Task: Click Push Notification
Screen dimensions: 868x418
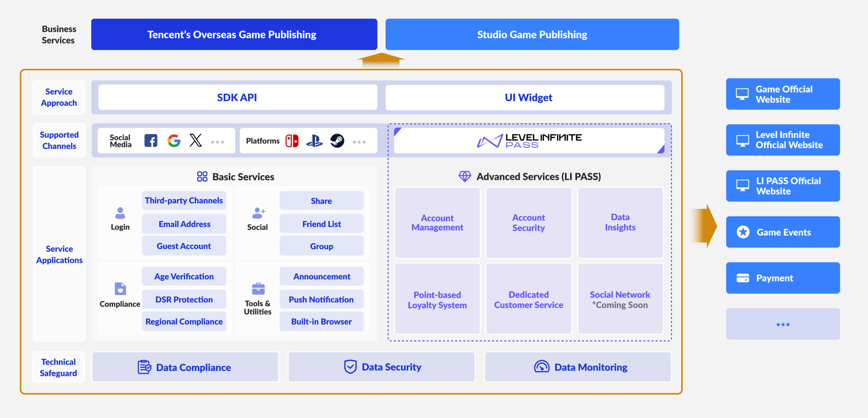Action: [321, 300]
